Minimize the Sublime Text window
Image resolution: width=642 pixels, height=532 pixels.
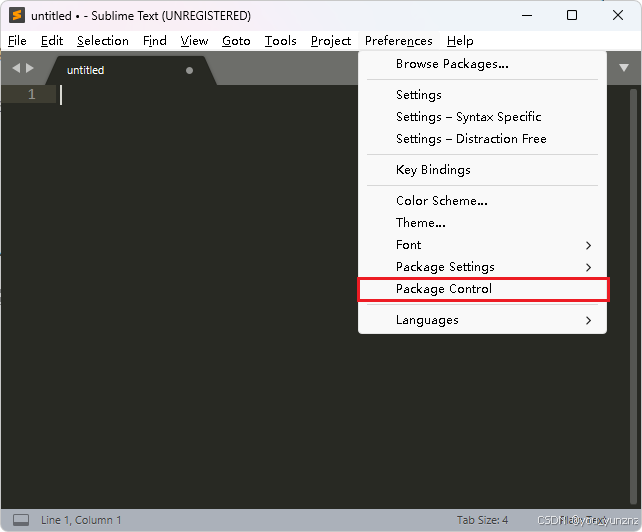tap(527, 16)
